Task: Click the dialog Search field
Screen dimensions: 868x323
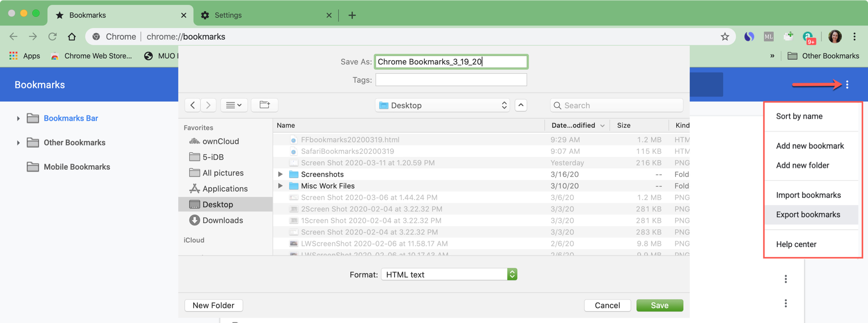Action: [616, 105]
